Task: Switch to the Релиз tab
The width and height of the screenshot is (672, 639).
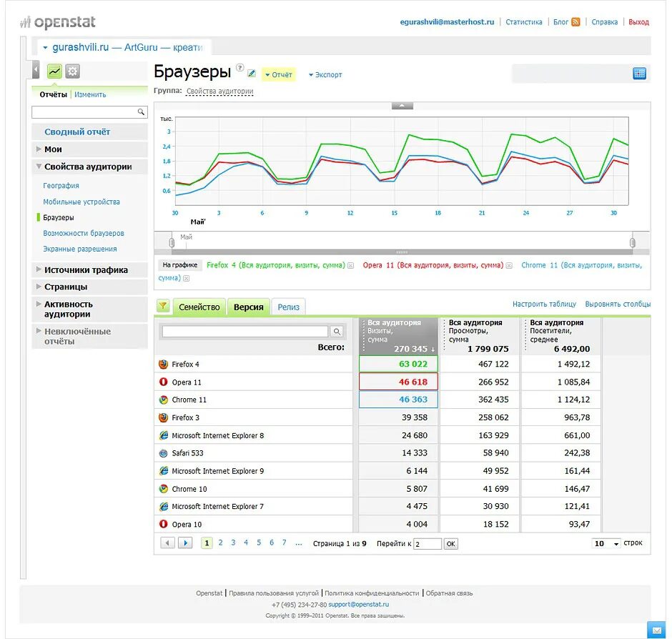Action: tap(288, 307)
